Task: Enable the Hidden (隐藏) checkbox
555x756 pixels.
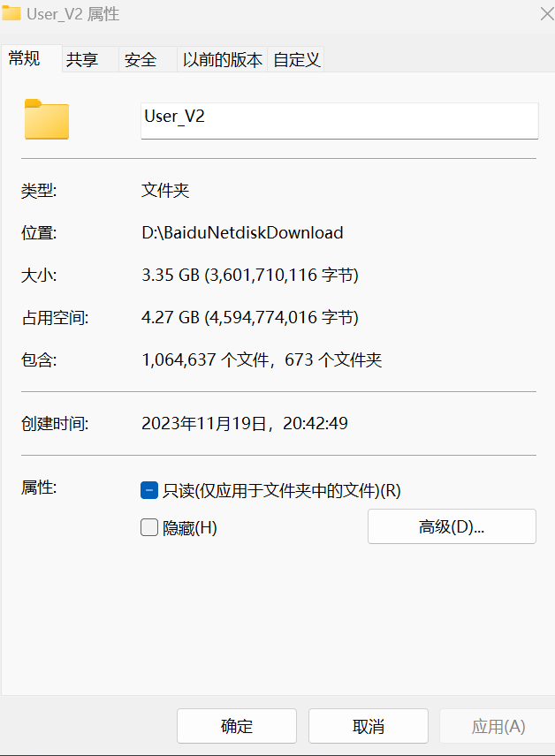Action: (x=149, y=527)
